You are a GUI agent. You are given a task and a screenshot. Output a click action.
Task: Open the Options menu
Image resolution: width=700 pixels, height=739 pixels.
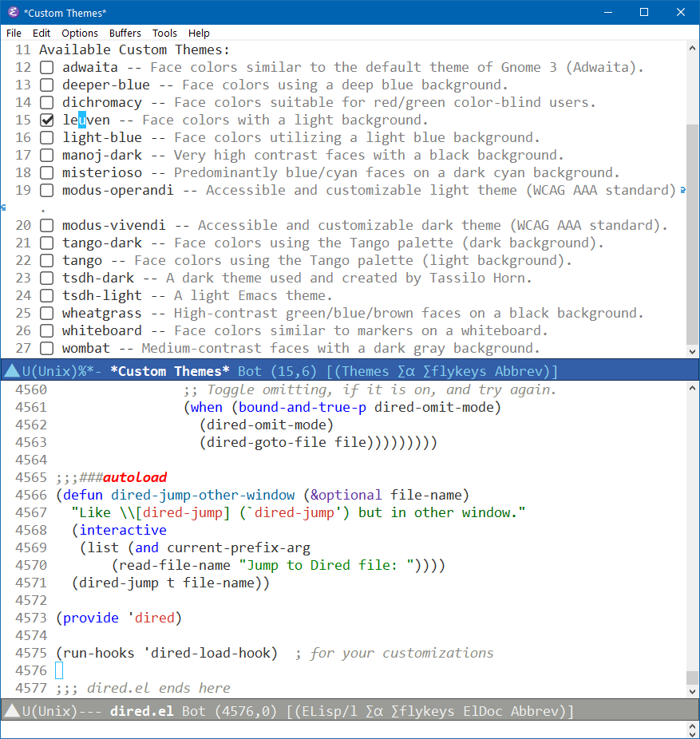point(80,33)
